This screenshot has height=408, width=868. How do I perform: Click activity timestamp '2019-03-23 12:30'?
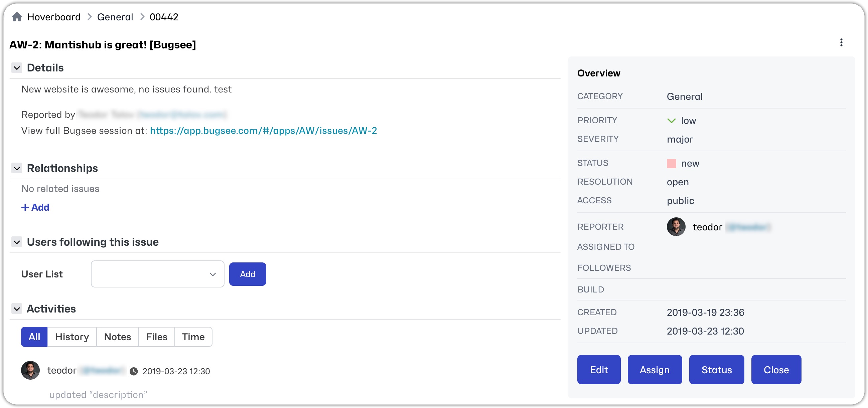(176, 371)
